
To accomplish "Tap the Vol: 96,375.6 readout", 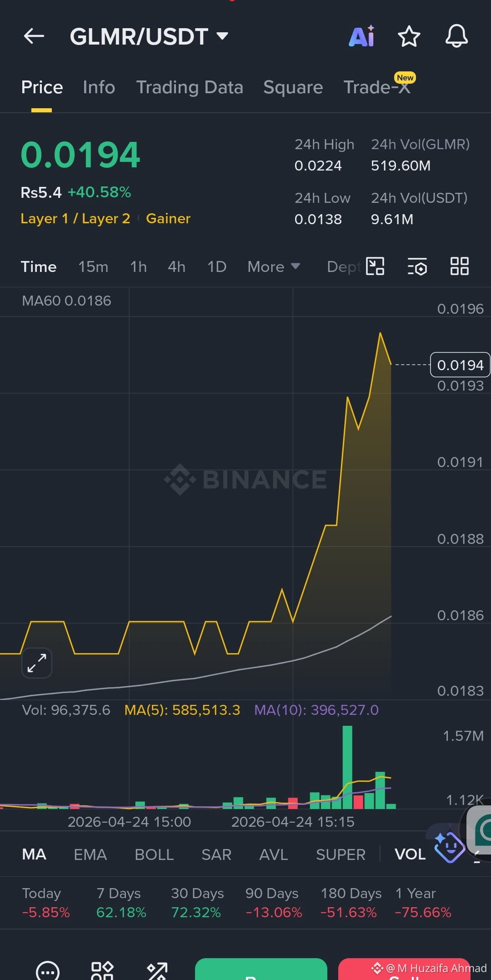I will tap(66, 710).
